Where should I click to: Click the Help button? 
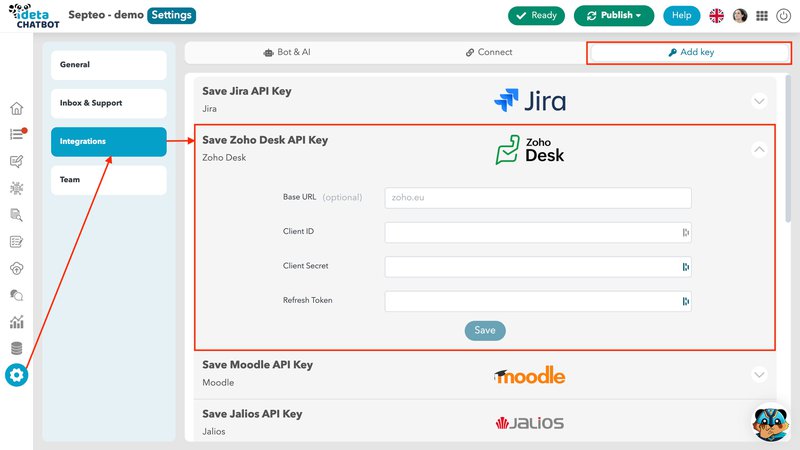pos(682,16)
